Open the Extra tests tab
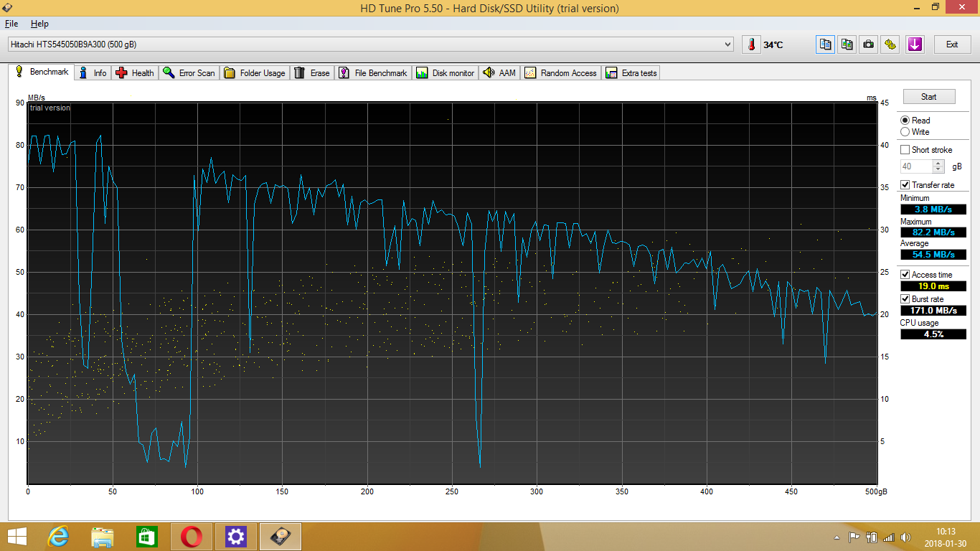The width and height of the screenshot is (980, 551). pos(631,73)
